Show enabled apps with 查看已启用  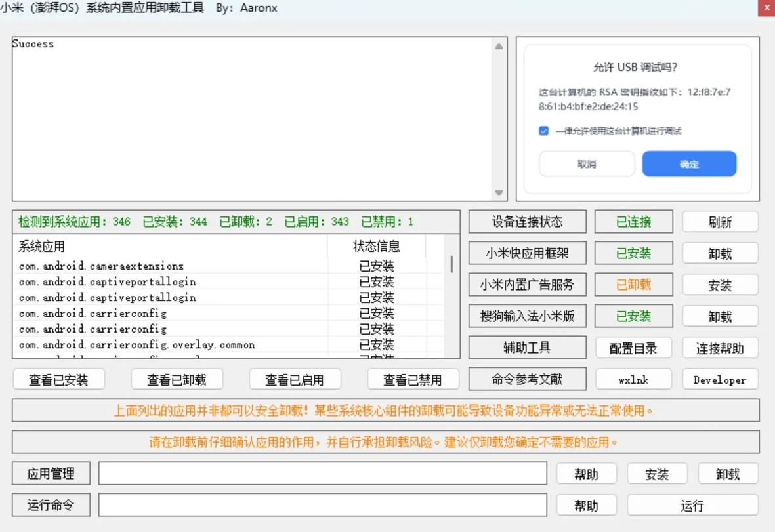tap(295, 380)
